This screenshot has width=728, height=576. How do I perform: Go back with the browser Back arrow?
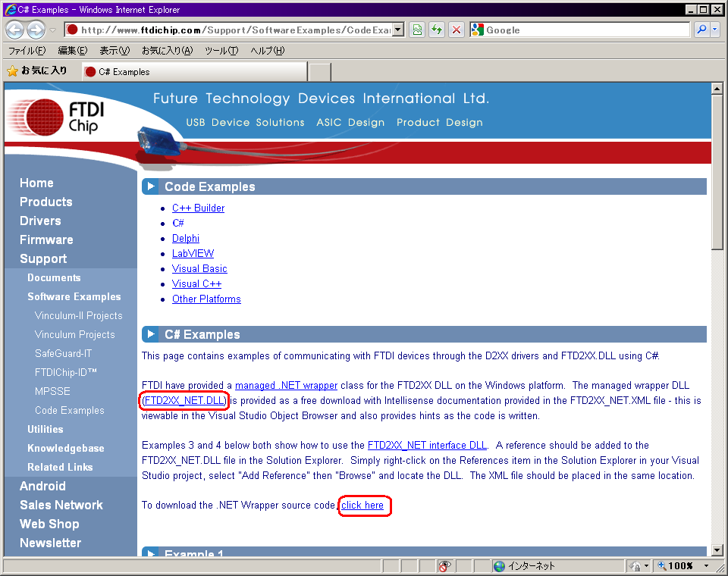[15, 30]
